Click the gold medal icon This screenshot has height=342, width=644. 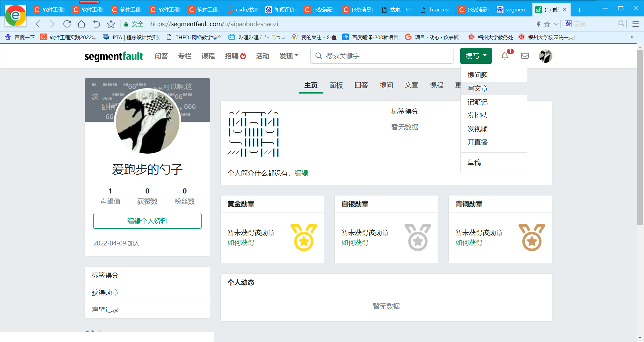coord(304,237)
